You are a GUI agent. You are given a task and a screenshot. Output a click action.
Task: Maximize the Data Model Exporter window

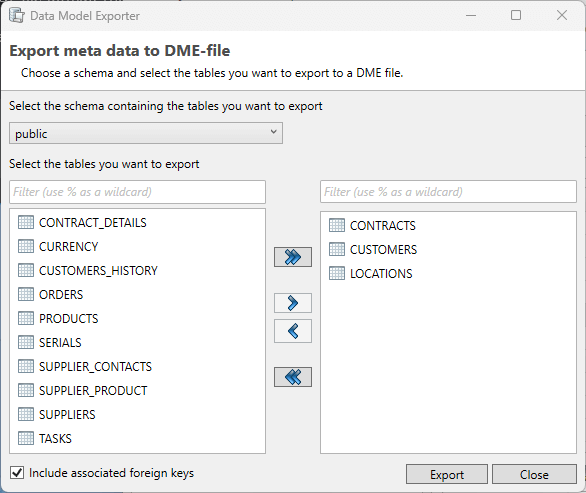[x=516, y=15]
